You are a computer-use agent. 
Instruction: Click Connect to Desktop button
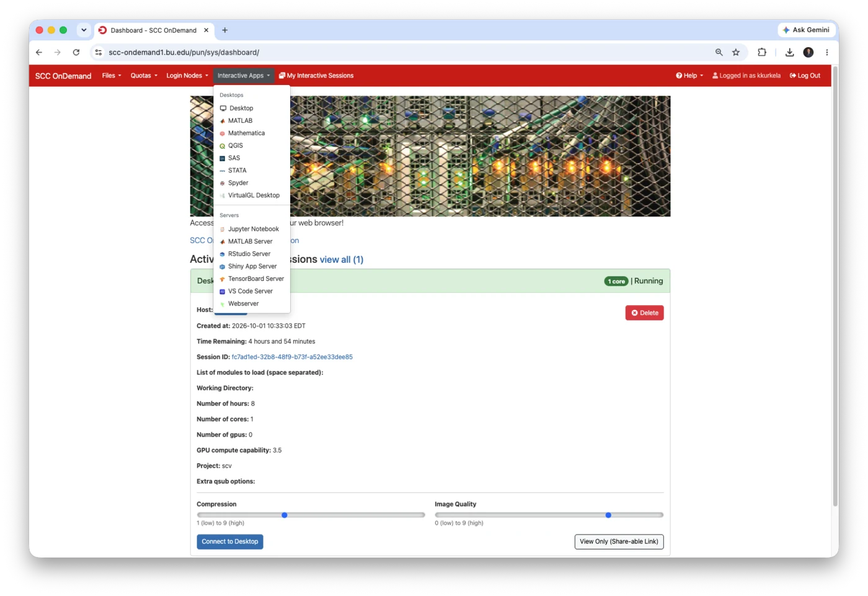click(230, 541)
